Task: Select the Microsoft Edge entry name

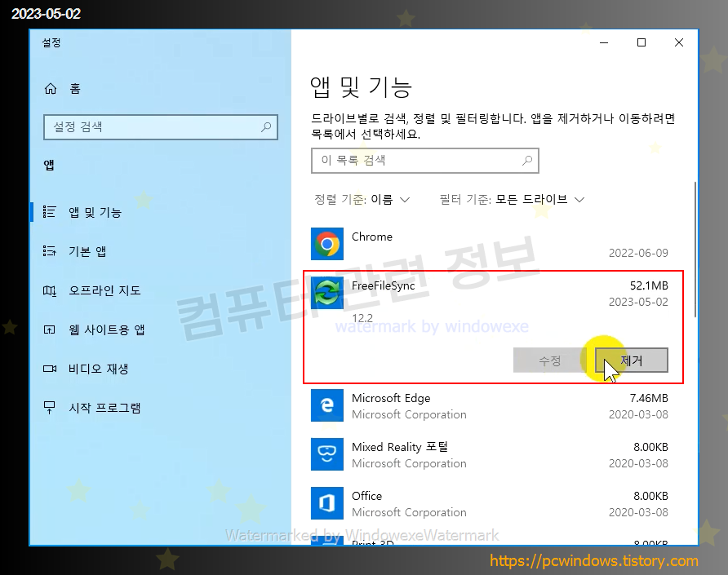Action: (391, 398)
